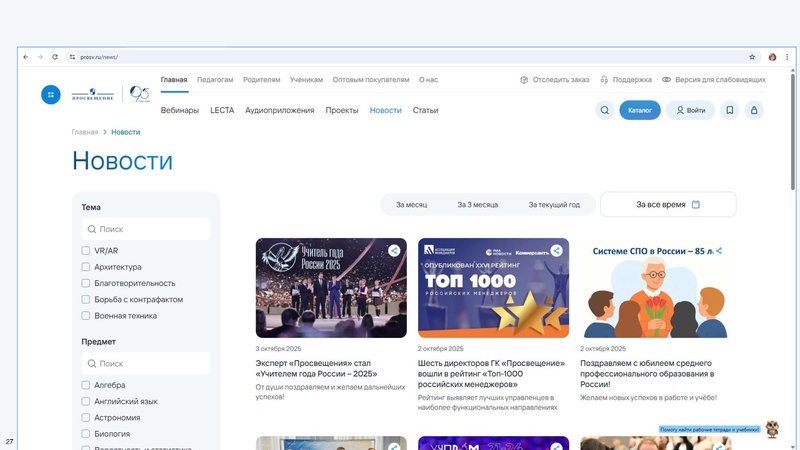Switch to the Педагогам section
The width and height of the screenshot is (800, 450).
pos(215,79)
